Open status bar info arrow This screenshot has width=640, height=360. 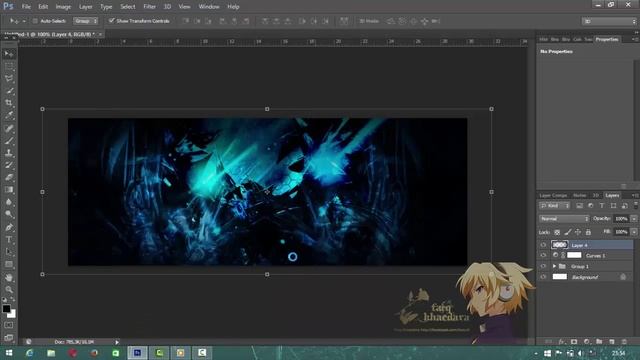click(x=117, y=342)
